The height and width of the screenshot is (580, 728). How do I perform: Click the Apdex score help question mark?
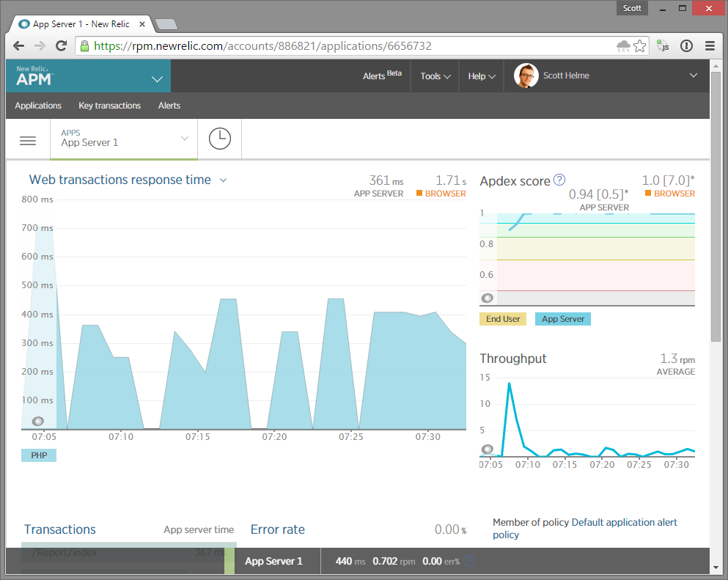pyautogui.click(x=559, y=180)
